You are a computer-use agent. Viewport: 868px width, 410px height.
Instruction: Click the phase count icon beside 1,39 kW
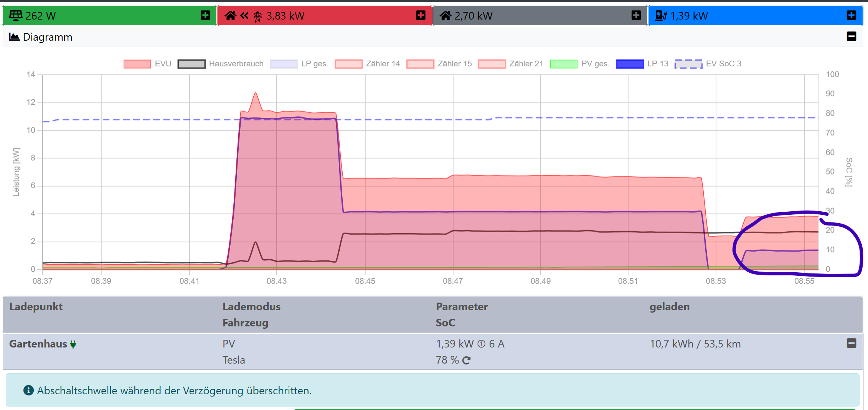pos(481,344)
